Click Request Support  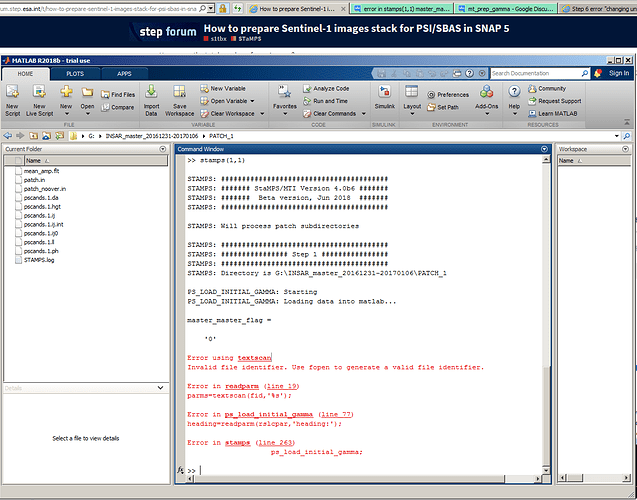(x=555, y=101)
